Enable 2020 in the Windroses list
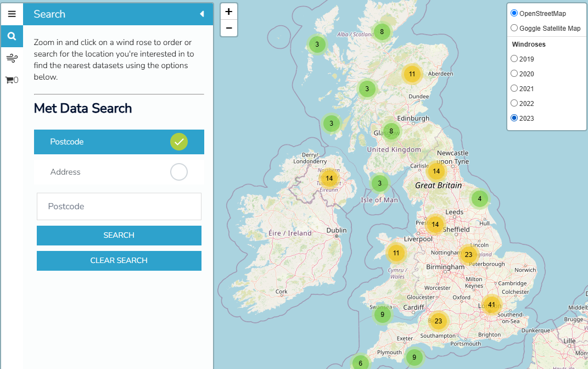Viewport: 588px width, 369px height. 514,73
